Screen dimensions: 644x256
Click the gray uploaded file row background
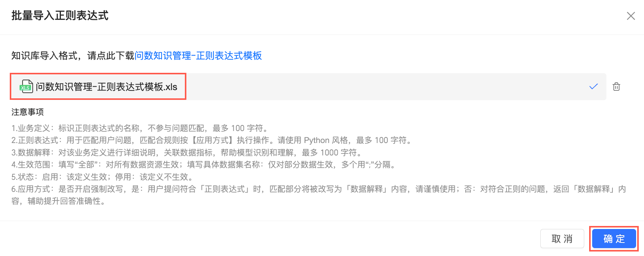(376, 87)
